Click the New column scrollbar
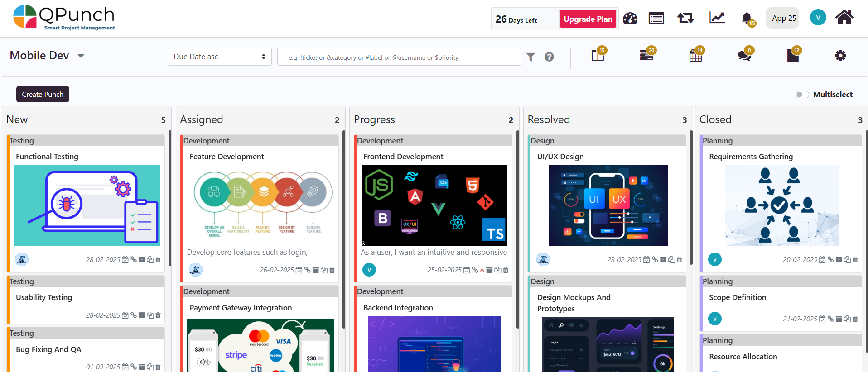 tap(170, 198)
